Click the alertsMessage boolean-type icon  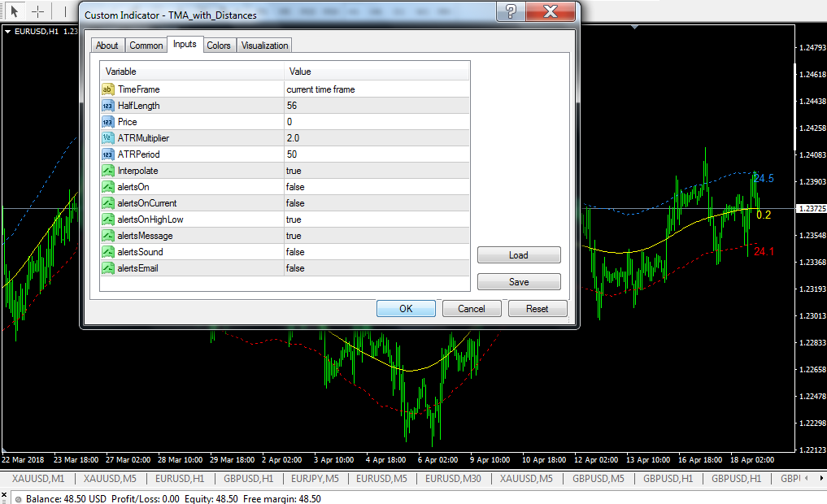coord(107,236)
